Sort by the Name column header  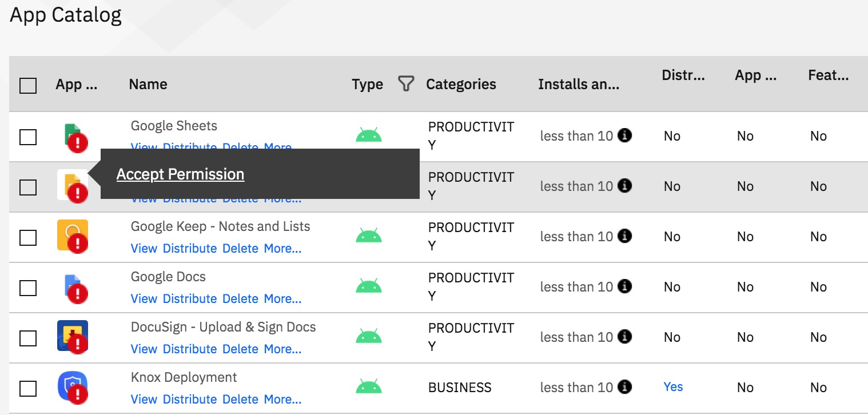pos(148,84)
